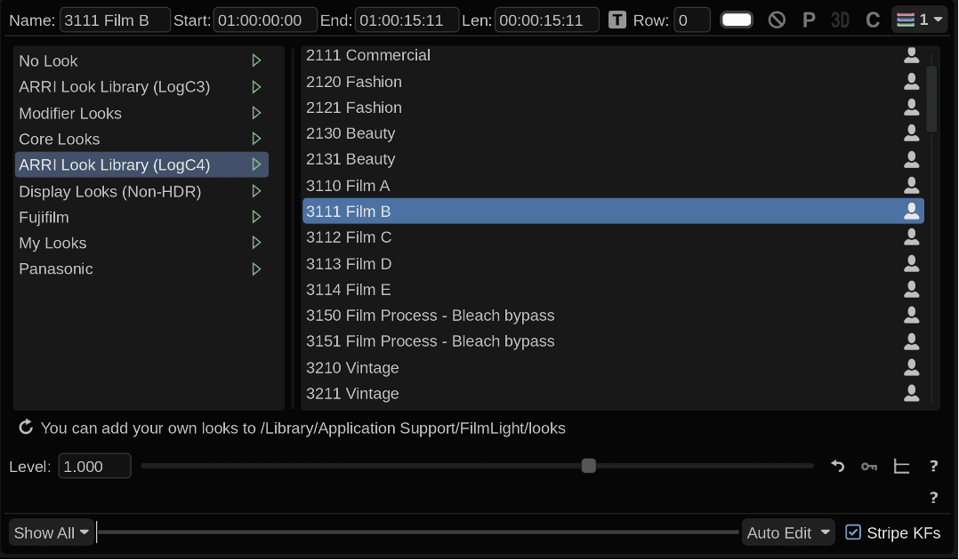The width and height of the screenshot is (959, 560).
Task: Select ARRI Look Library (LogC4) category
Action: pyautogui.click(x=141, y=164)
